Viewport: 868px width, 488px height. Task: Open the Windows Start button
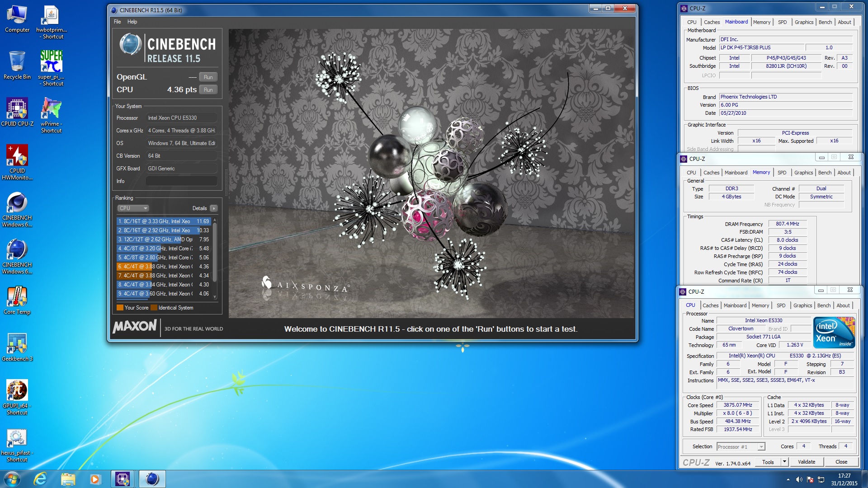(x=12, y=479)
